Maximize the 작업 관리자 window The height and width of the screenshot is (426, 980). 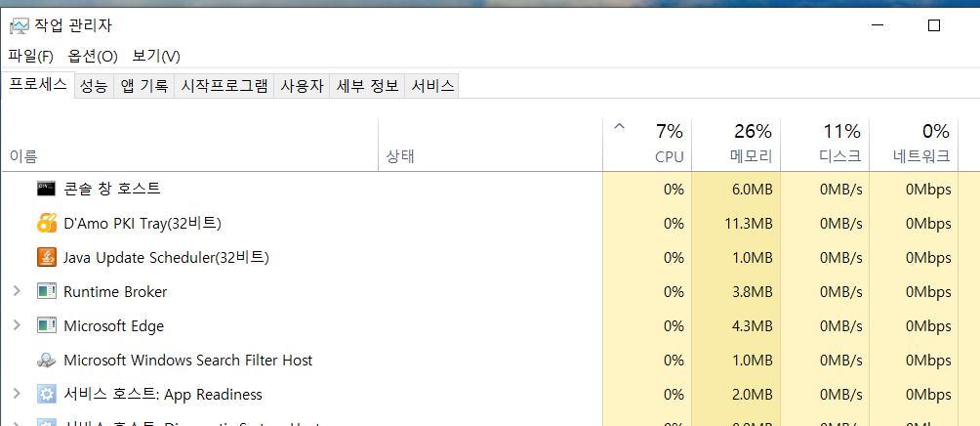[934, 25]
